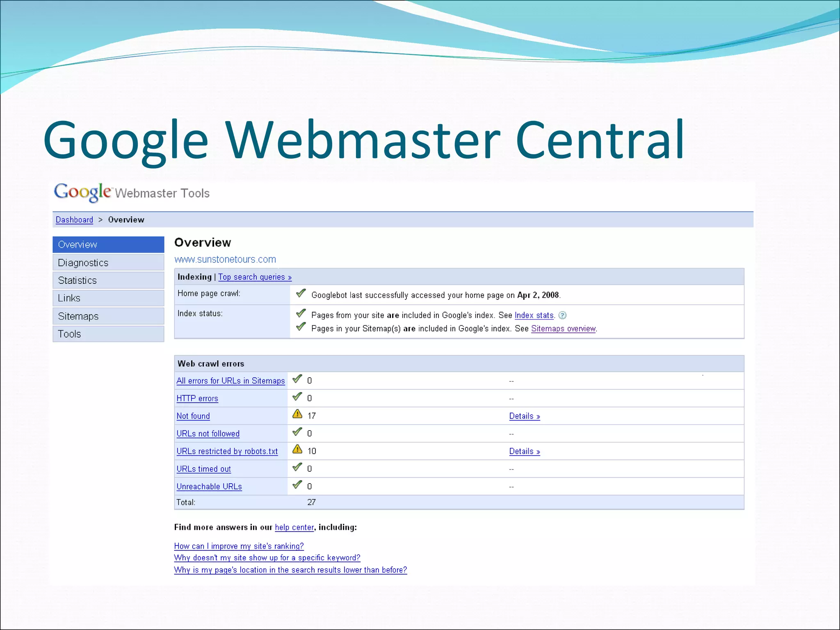This screenshot has width=840, height=630.
Task: Open the Statistics section
Action: click(108, 281)
